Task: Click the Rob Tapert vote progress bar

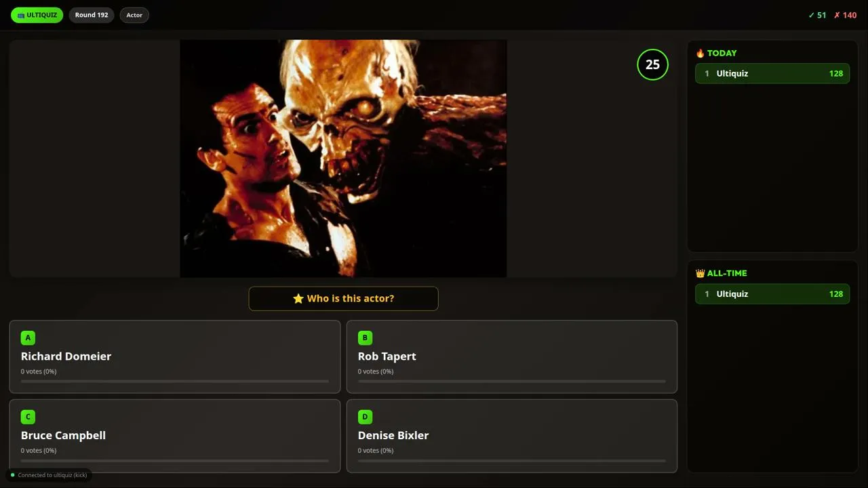Action: click(512, 382)
